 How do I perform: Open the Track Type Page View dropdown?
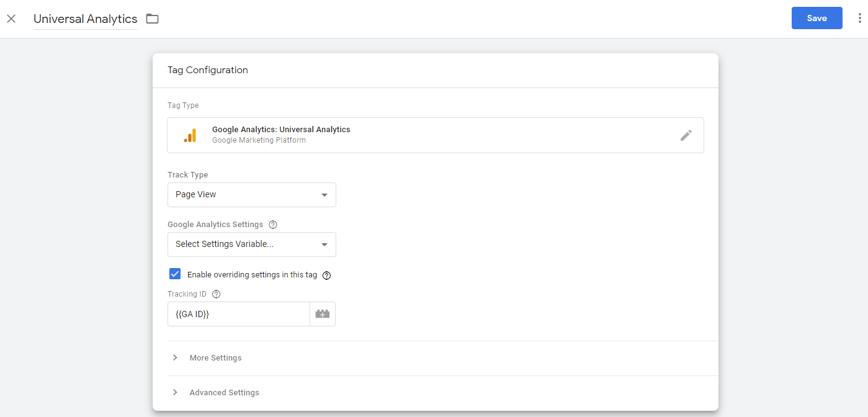click(251, 195)
